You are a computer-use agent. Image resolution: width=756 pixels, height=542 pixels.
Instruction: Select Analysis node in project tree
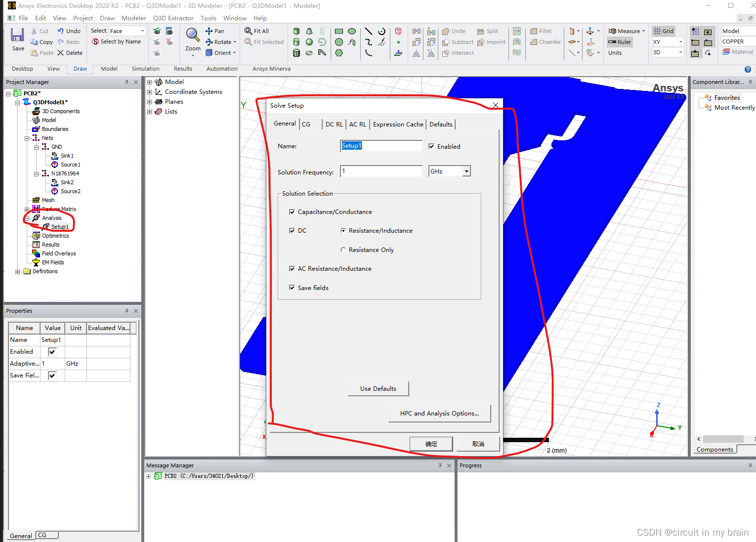[x=51, y=218]
